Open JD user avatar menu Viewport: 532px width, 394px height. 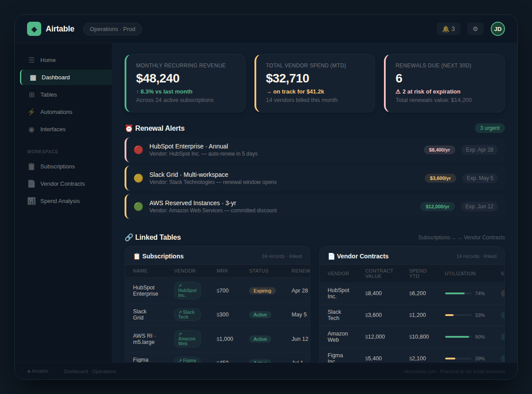click(x=498, y=29)
